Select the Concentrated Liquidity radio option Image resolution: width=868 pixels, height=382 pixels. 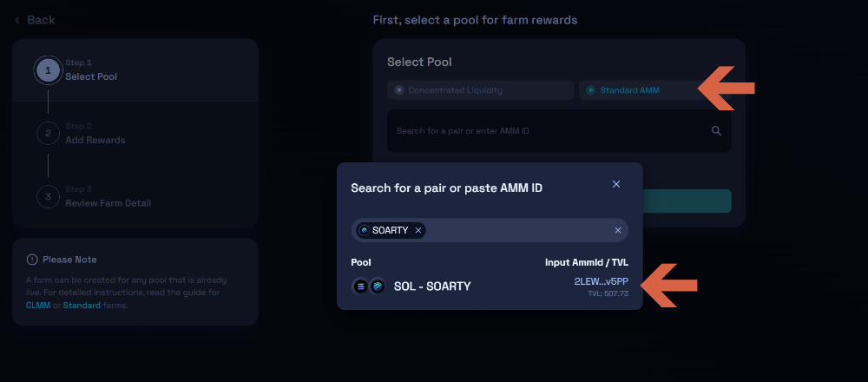tap(399, 90)
